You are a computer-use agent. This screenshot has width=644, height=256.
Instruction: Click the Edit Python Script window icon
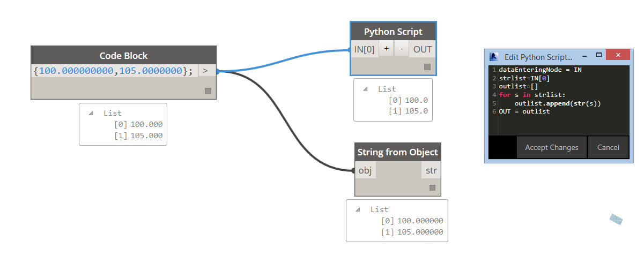pos(494,57)
